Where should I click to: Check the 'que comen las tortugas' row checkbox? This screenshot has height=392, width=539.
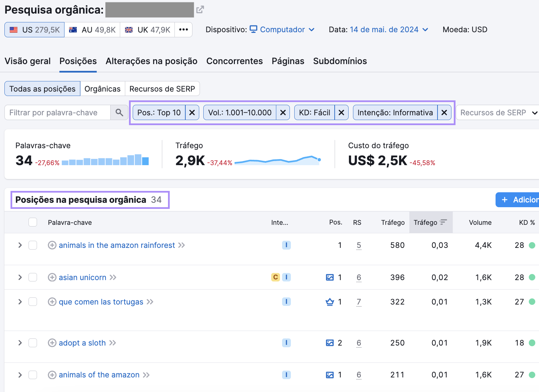point(33,302)
